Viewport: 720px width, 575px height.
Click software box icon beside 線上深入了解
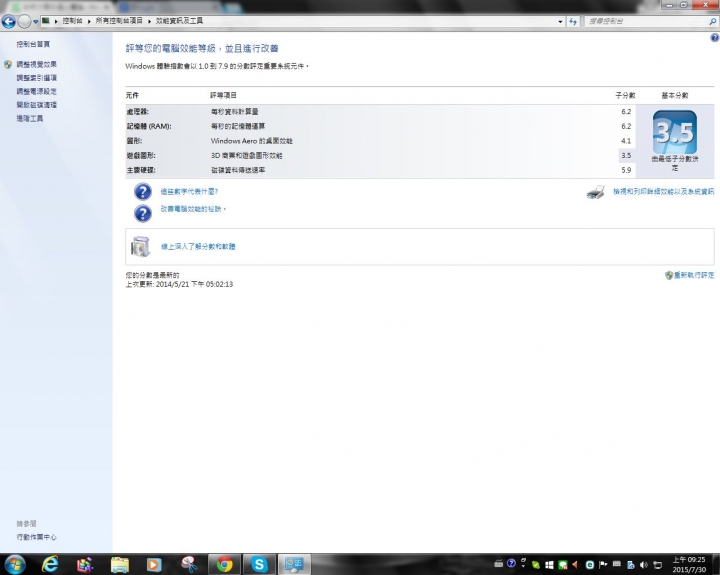click(x=140, y=246)
